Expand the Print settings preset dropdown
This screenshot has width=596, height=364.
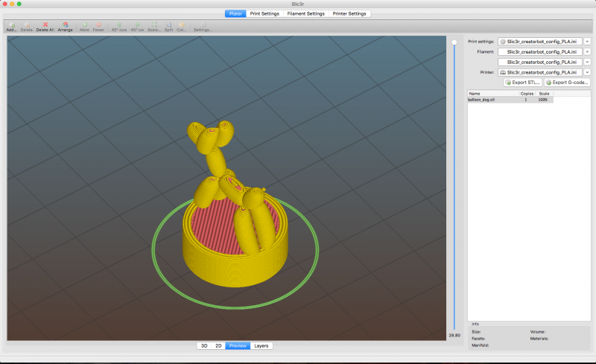[588, 42]
